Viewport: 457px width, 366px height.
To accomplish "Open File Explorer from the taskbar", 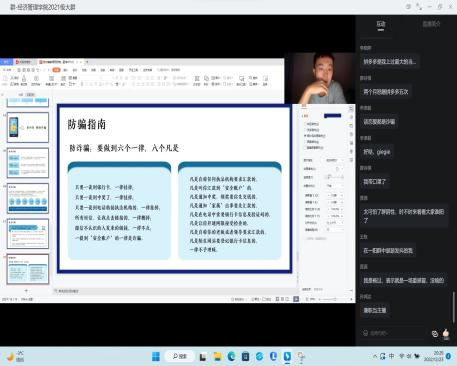I will [x=217, y=357].
